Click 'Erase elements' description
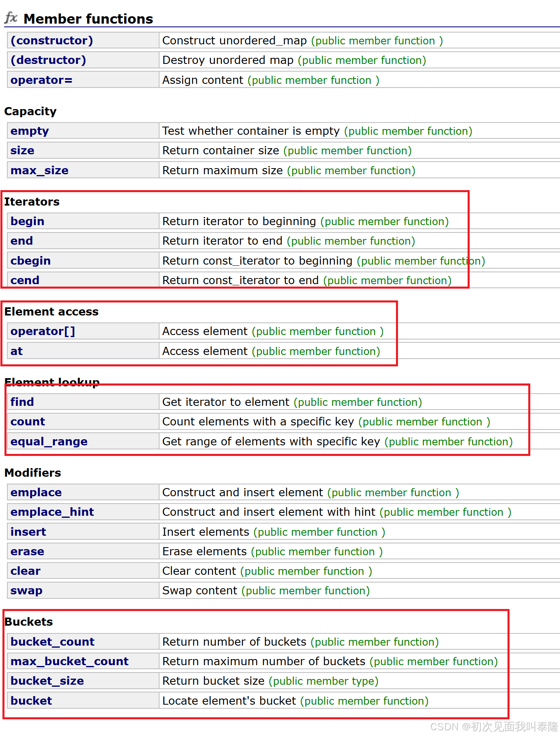This screenshot has height=736, width=560. pyautogui.click(x=204, y=552)
